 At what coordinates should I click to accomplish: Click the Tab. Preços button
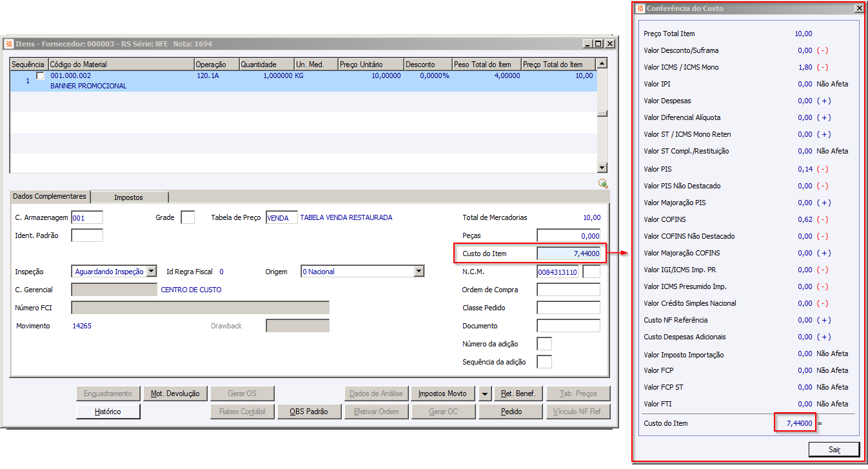[578, 394]
